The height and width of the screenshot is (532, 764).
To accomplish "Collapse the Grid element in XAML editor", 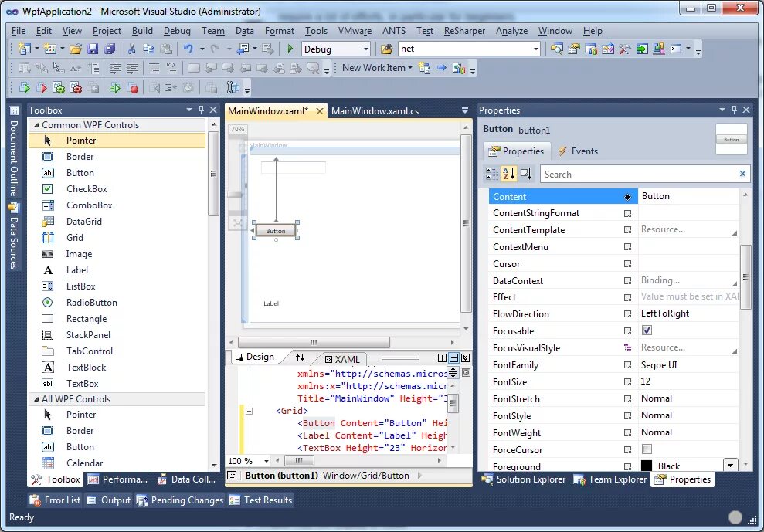I will [249, 411].
